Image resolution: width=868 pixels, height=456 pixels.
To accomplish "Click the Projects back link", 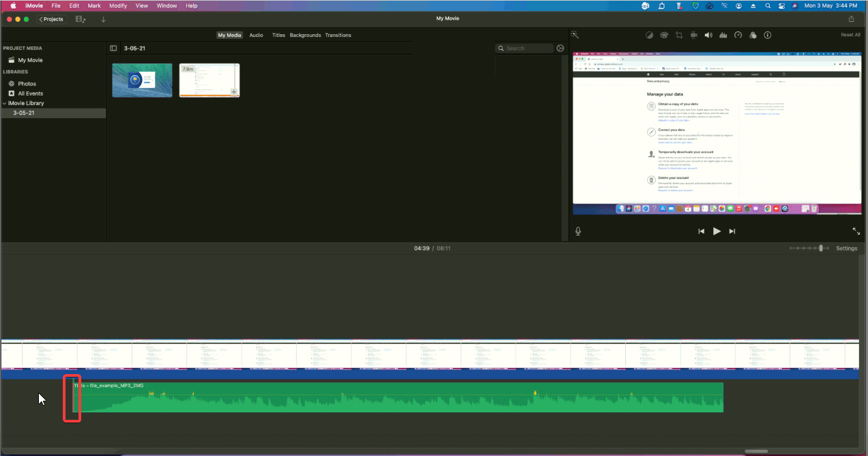I will click(x=50, y=19).
